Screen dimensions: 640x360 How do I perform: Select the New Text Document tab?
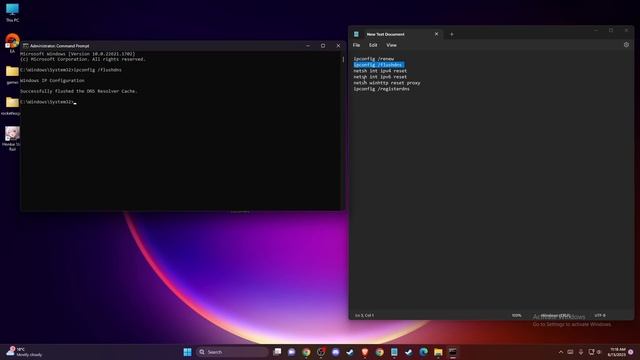(x=397, y=34)
